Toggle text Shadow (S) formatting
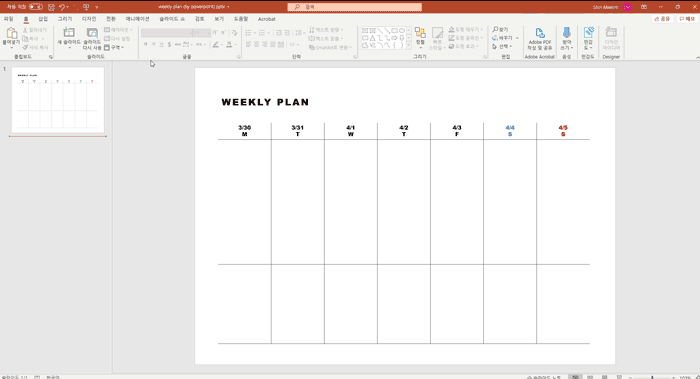700x379 pixels. coord(169,44)
